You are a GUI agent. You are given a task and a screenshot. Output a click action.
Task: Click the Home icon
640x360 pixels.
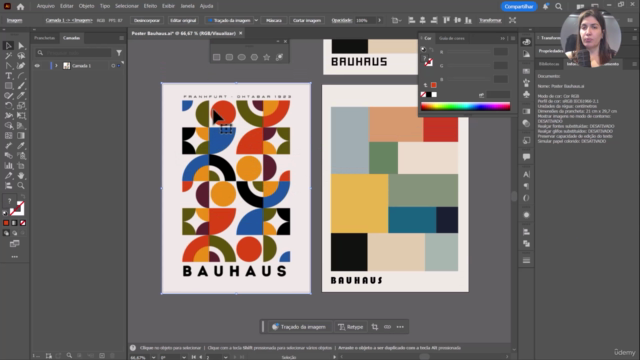tap(20, 7)
